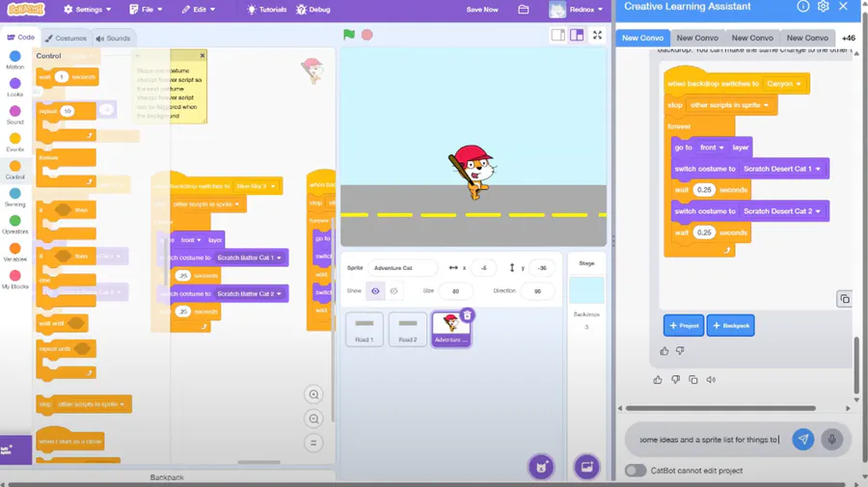The height and width of the screenshot is (487, 868).
Task: Hide the sprite with crossed-eye button
Action: [x=393, y=291]
